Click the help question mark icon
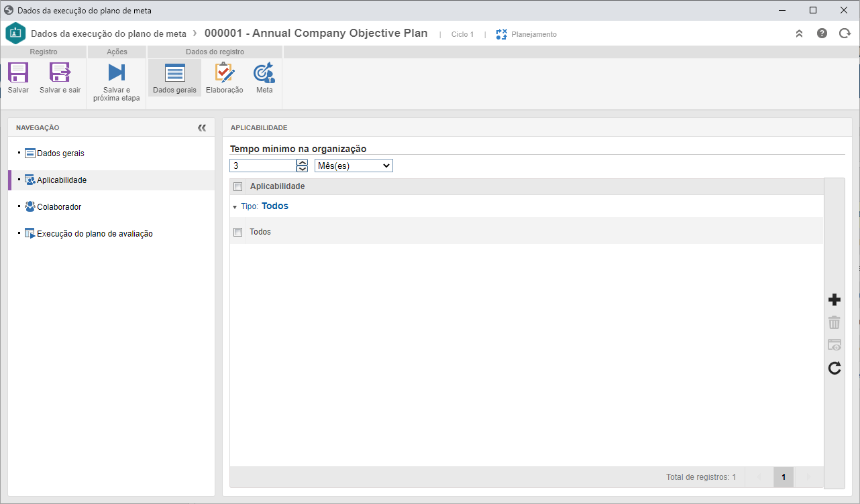The width and height of the screenshot is (860, 504). [x=822, y=34]
